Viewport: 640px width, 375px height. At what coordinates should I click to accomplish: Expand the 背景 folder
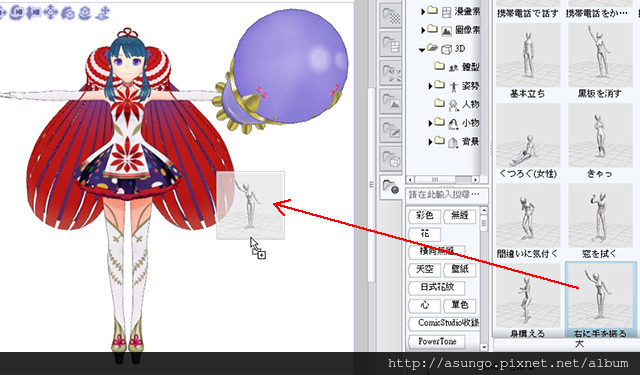point(430,142)
